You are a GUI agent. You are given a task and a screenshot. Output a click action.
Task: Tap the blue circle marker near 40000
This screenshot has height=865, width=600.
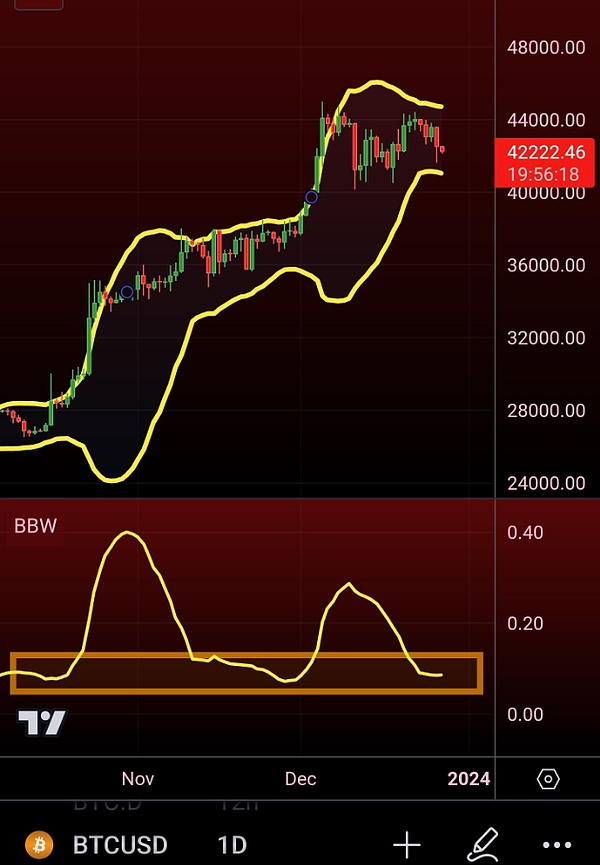[311, 197]
